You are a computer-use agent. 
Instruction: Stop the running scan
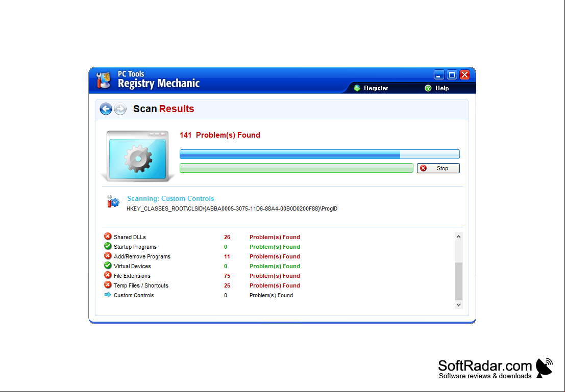click(x=438, y=168)
